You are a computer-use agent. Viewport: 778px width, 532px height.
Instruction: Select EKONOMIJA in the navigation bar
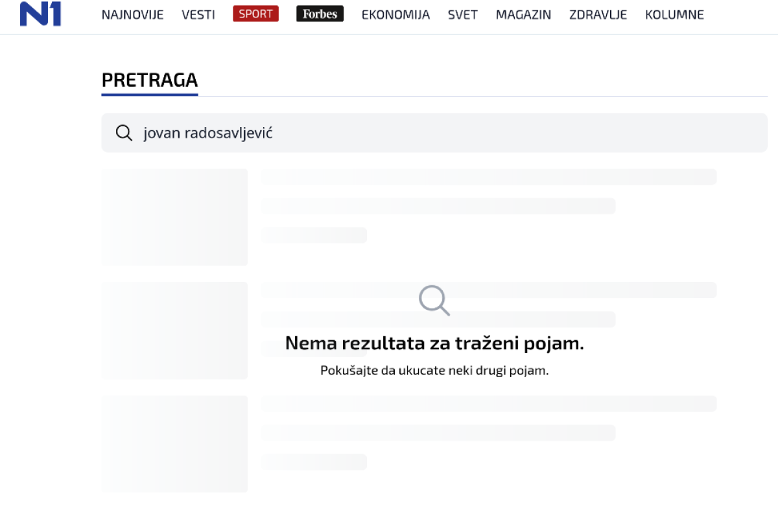click(395, 15)
